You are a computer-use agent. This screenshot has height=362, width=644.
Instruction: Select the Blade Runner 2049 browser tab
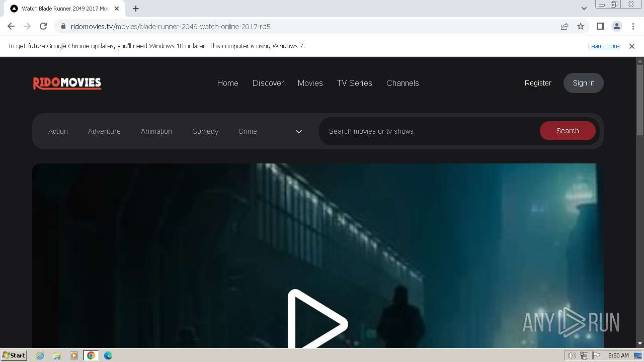(65, 9)
